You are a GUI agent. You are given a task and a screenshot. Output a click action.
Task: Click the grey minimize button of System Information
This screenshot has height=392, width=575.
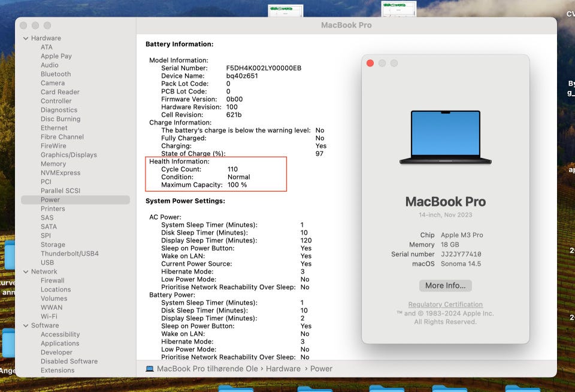pos(35,25)
